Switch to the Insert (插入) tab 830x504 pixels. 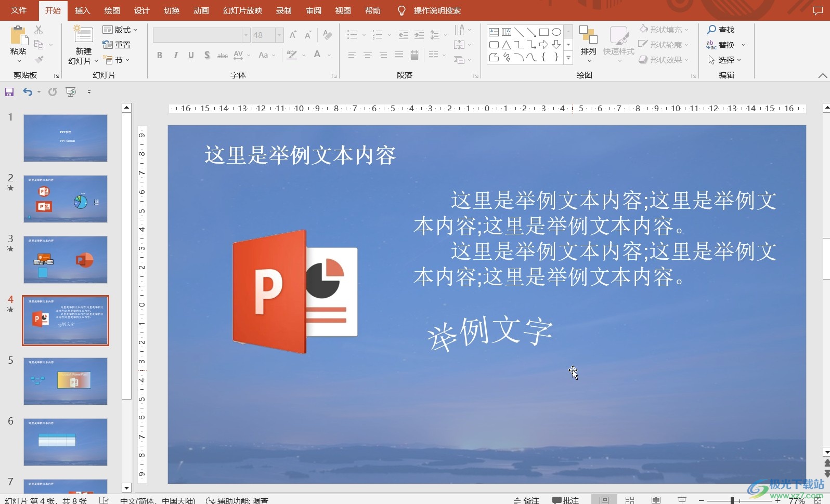[82, 10]
